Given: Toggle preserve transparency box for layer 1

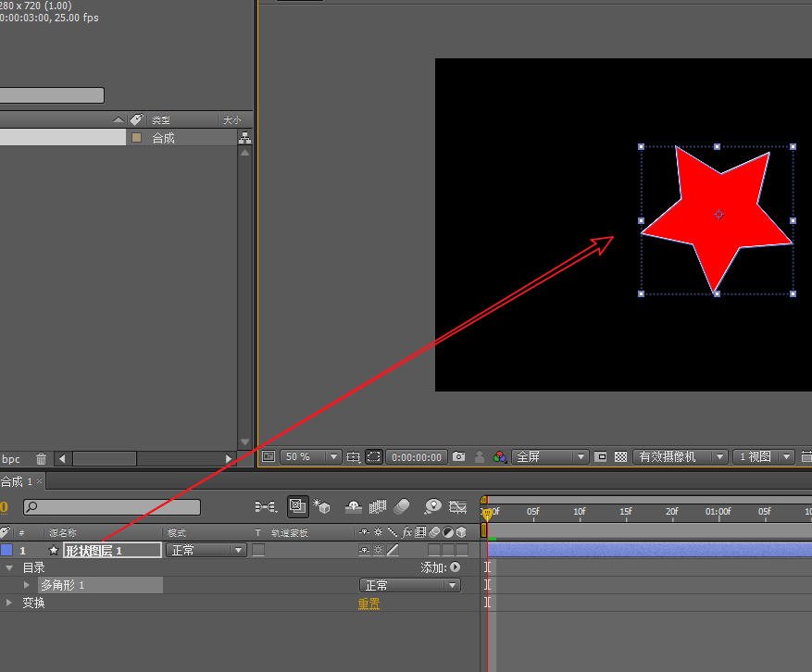Looking at the screenshot, I should 258,550.
